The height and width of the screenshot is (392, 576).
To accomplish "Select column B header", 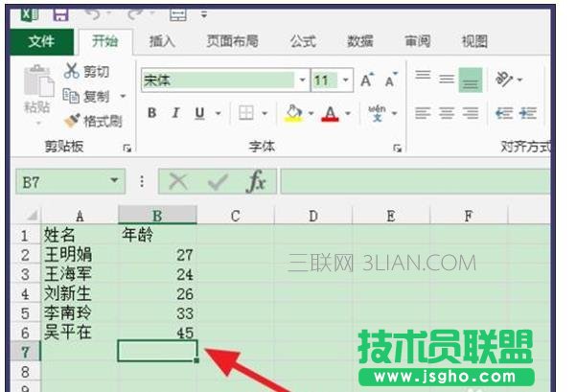I will pos(157,216).
